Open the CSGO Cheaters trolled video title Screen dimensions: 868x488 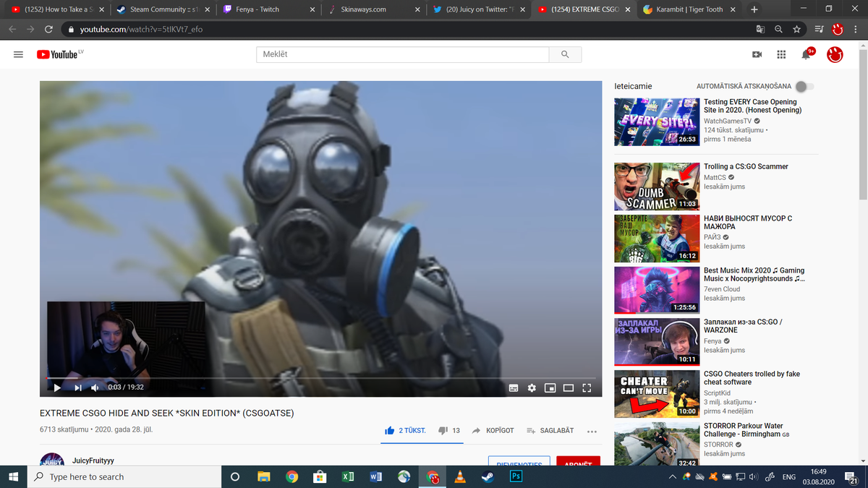pyautogui.click(x=752, y=378)
